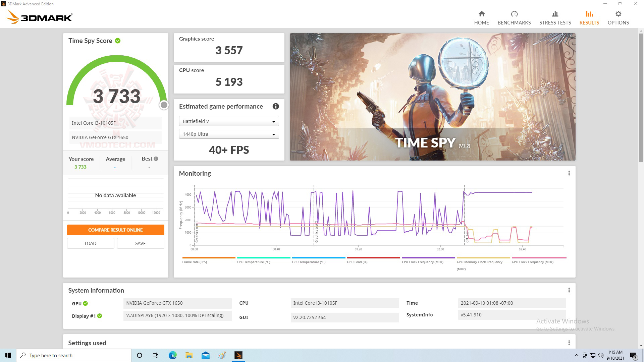Open the Options gear icon
The height and width of the screenshot is (362, 644).
point(618,14)
